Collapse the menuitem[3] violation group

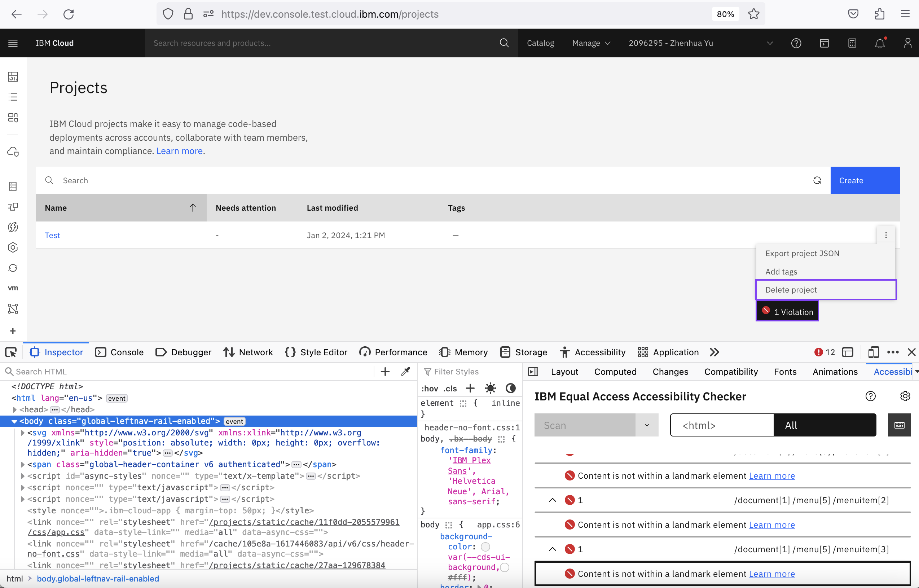point(552,549)
